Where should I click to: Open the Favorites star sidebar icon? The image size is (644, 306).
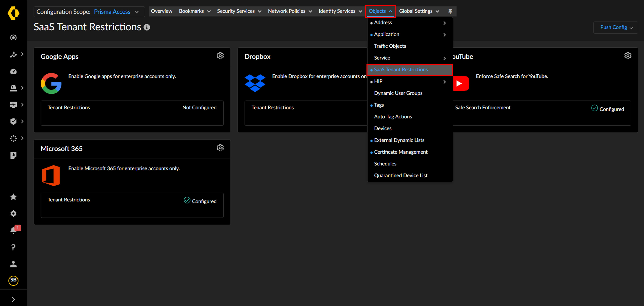(x=13, y=197)
